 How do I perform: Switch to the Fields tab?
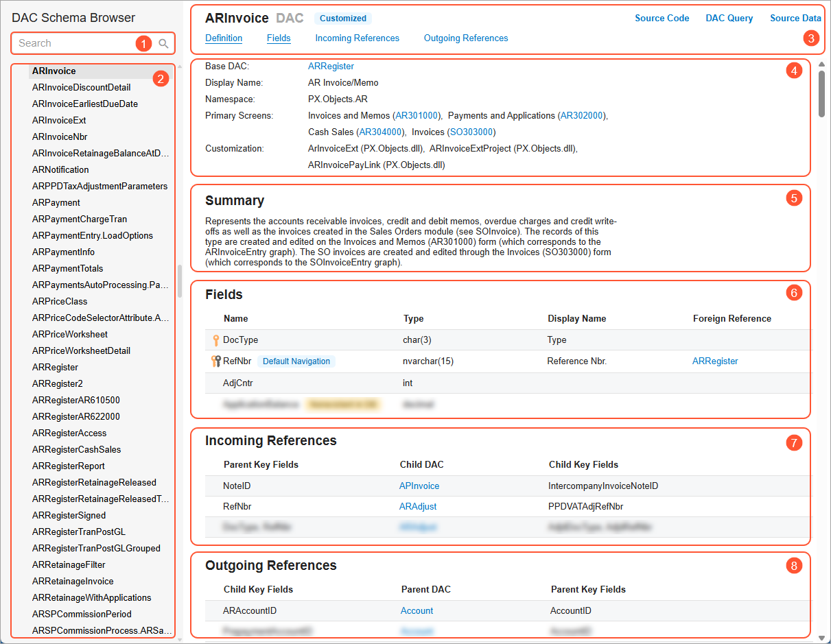tap(278, 38)
